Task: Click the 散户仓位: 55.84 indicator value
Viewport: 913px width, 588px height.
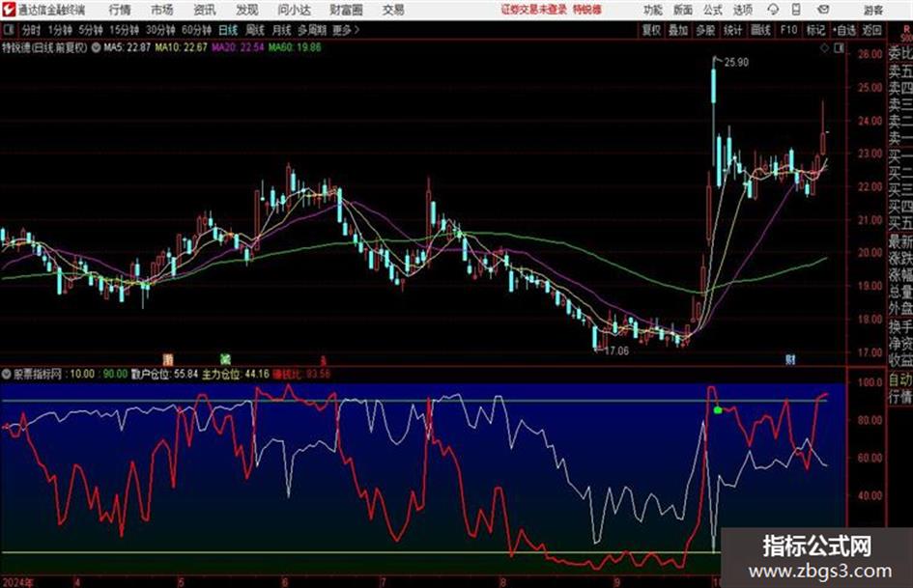Action: [165, 374]
